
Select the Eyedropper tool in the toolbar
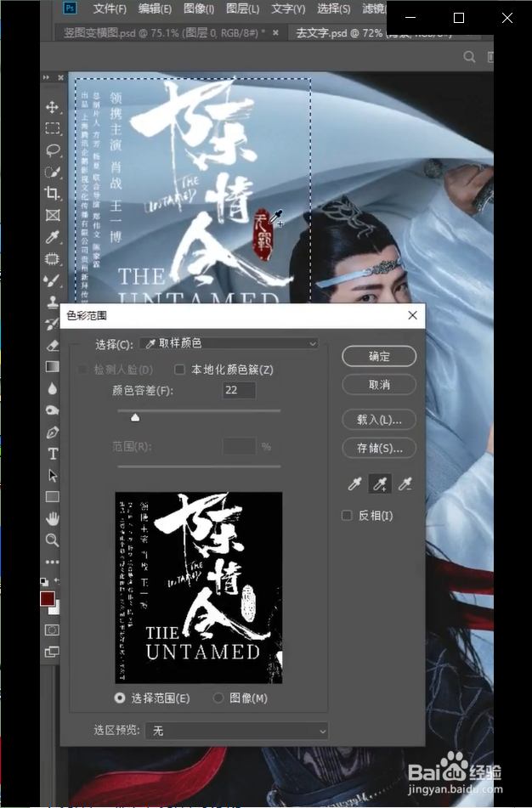(52, 236)
